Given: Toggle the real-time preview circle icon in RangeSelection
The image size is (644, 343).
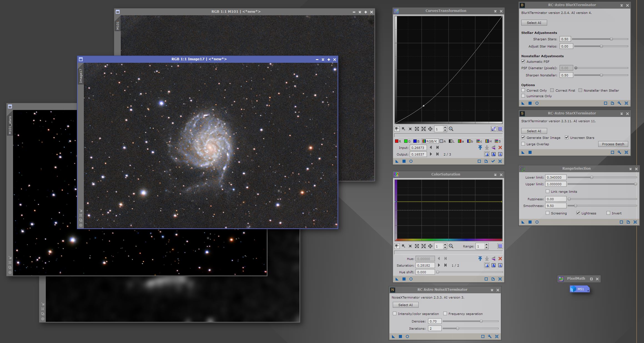Looking at the screenshot, I should 537,222.
